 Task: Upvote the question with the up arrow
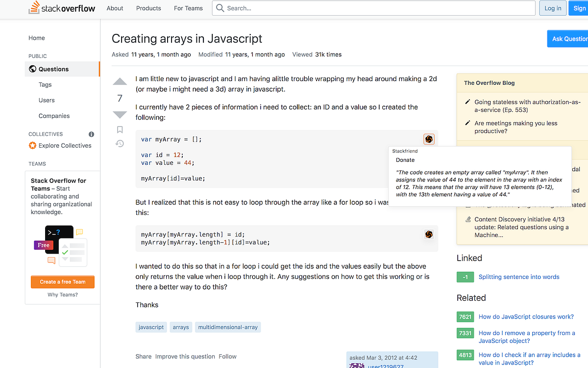pyautogui.click(x=120, y=81)
